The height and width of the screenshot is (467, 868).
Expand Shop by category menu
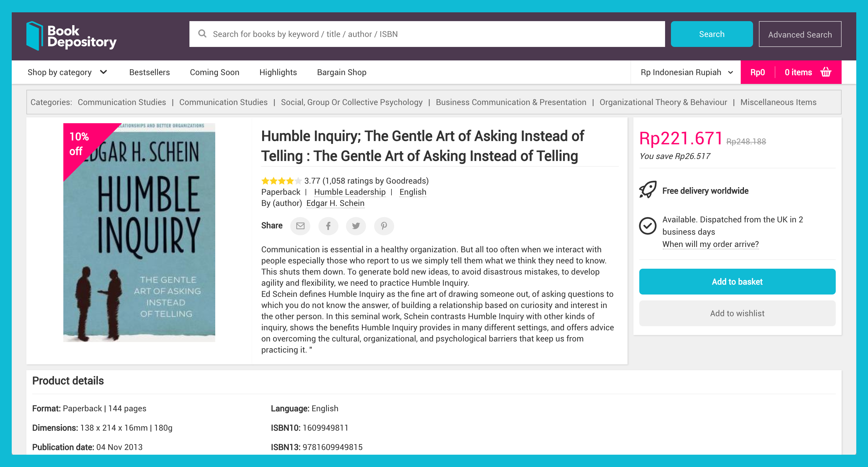(x=67, y=72)
